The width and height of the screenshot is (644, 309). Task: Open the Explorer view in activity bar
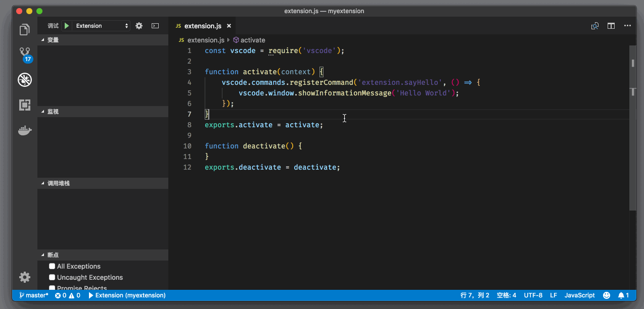pos(25,30)
